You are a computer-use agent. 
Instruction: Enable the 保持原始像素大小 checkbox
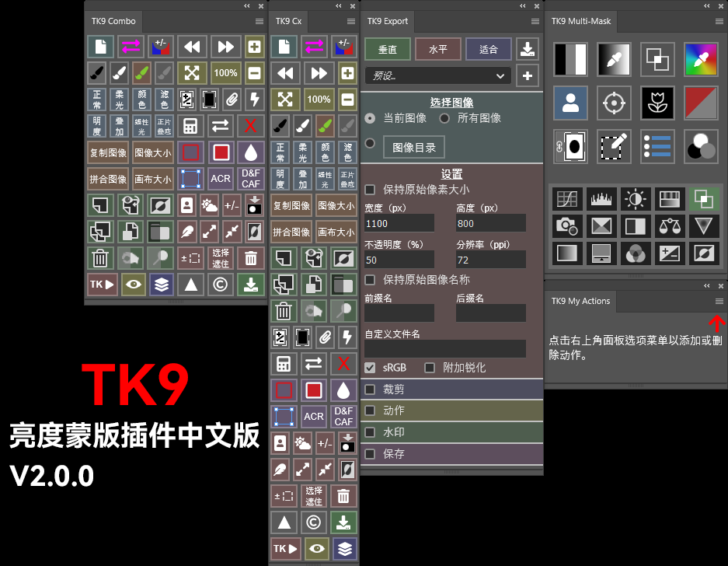click(369, 189)
